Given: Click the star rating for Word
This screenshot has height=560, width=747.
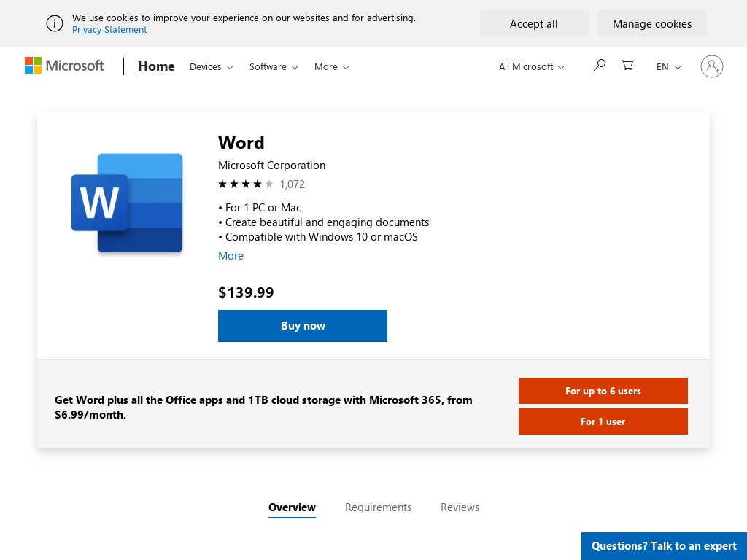Looking at the screenshot, I should [246, 184].
